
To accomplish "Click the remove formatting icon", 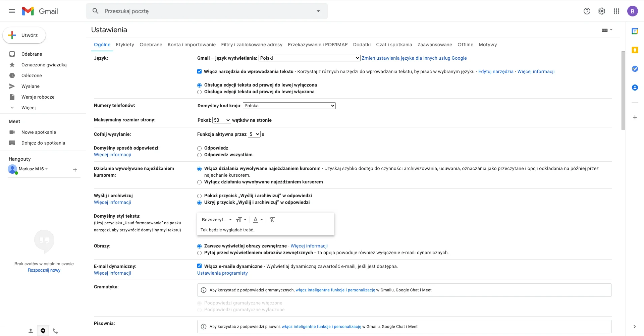I will point(272,220).
